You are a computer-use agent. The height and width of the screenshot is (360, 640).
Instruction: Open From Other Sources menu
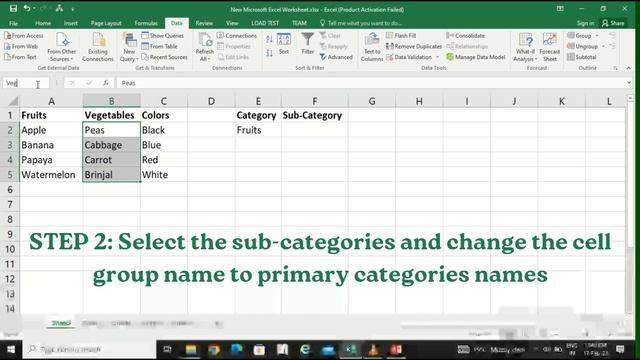pyautogui.click(x=62, y=47)
